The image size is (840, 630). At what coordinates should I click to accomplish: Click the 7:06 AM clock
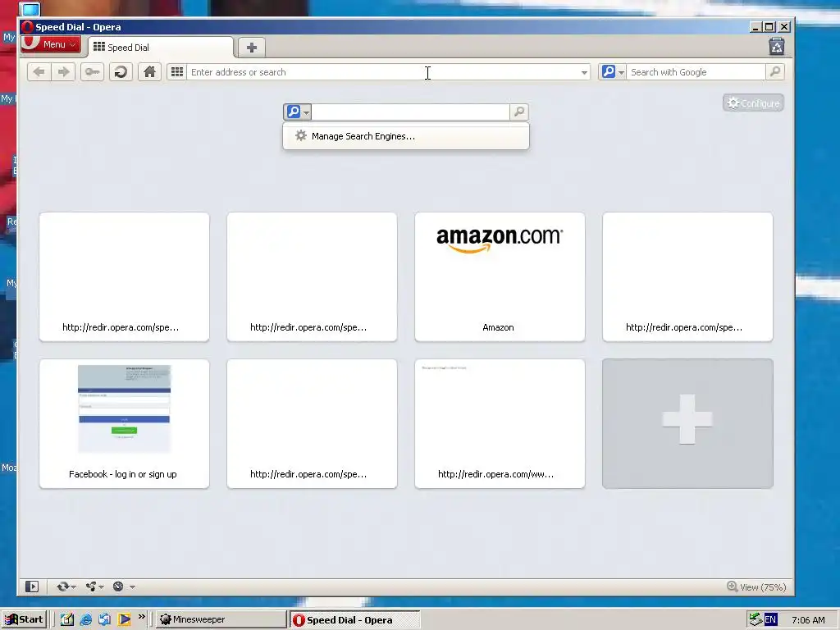[808, 620]
